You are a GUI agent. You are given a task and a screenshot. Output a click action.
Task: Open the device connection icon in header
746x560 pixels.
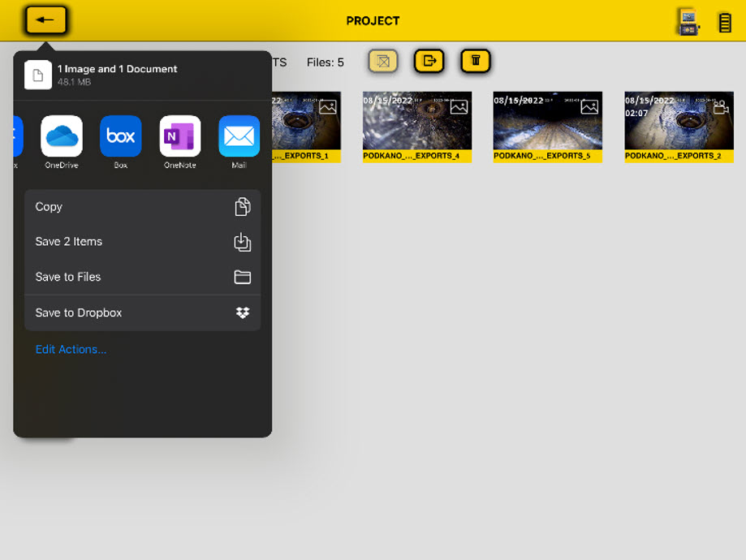pyautogui.click(x=688, y=22)
